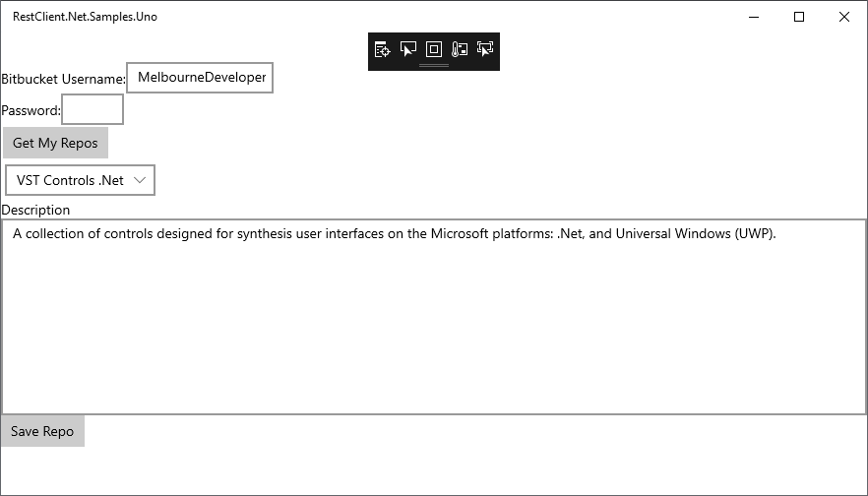Click the Description label

tap(35, 210)
